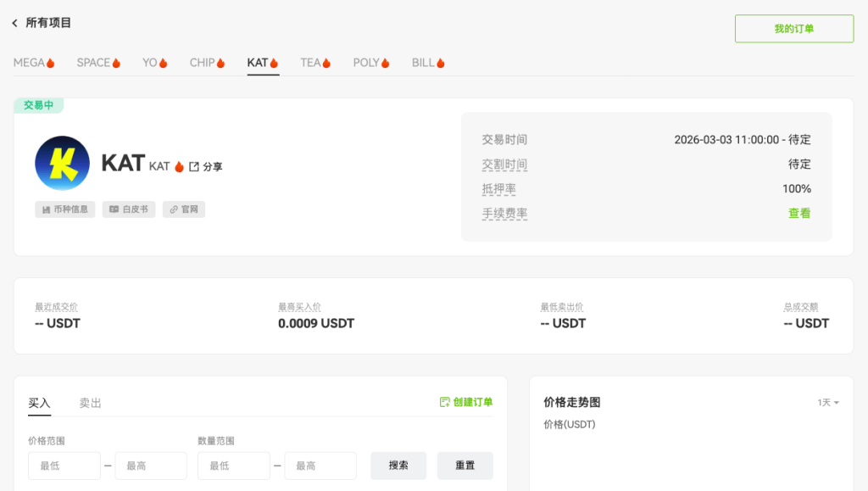
Task: Click the 我的订单 orders button
Action: click(793, 28)
